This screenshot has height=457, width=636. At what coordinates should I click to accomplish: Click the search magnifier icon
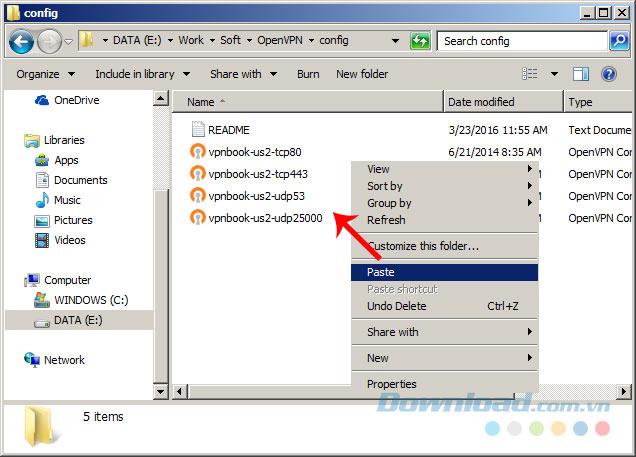(x=619, y=41)
